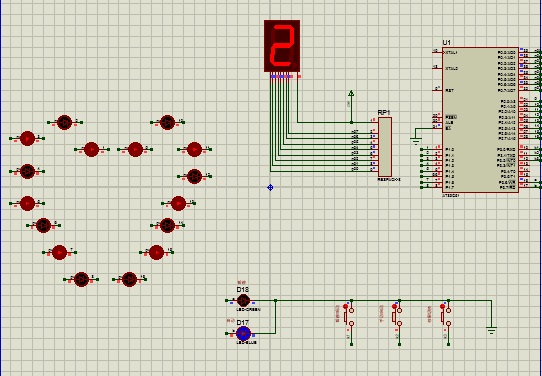The height and width of the screenshot is (376, 542).
Task: Select the U1 microcontroller chip body
Action: [480, 120]
